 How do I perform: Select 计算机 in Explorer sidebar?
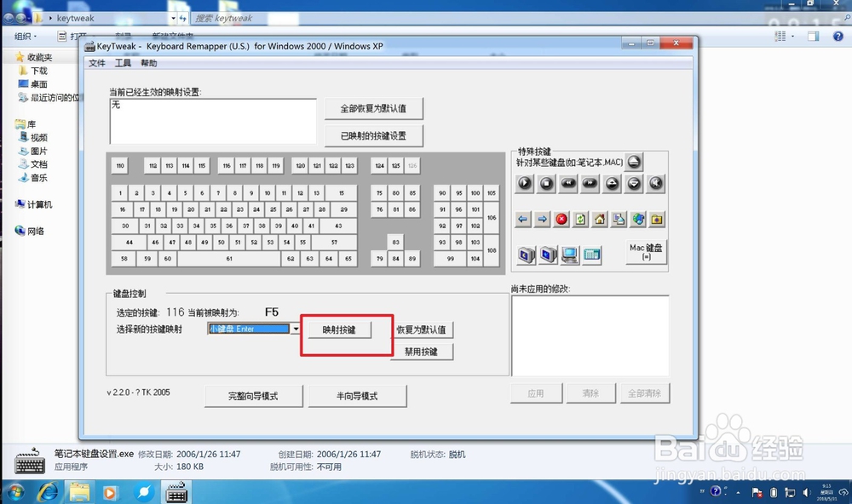click(x=39, y=204)
